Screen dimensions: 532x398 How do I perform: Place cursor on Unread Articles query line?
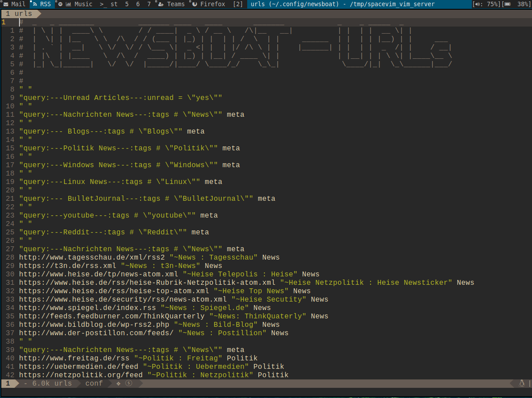120,98
